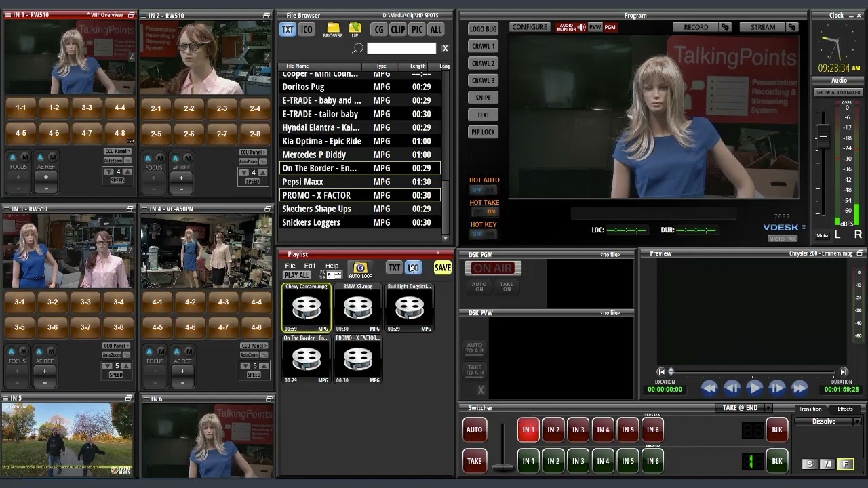Open the Dissolve transition dropdown
The height and width of the screenshot is (488, 868).
click(856, 422)
